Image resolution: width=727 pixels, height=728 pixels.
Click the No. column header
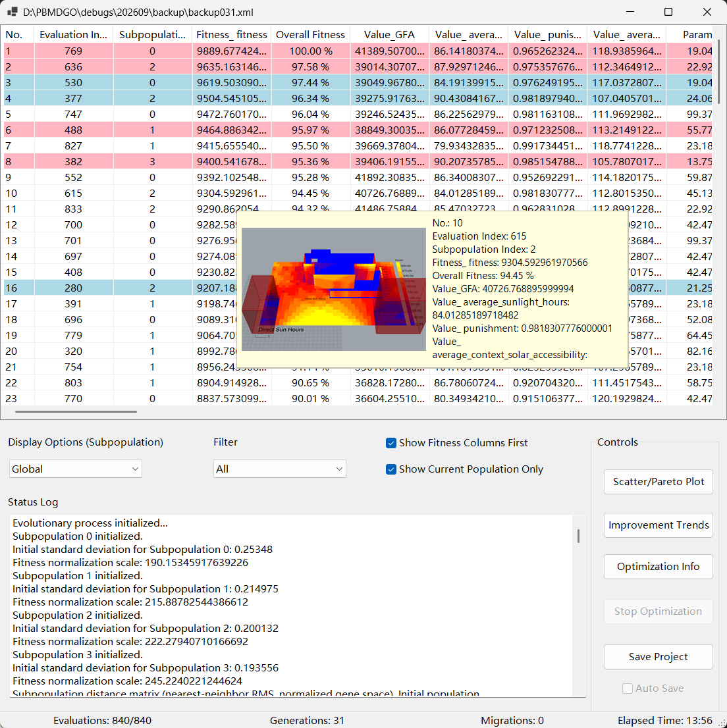click(18, 35)
